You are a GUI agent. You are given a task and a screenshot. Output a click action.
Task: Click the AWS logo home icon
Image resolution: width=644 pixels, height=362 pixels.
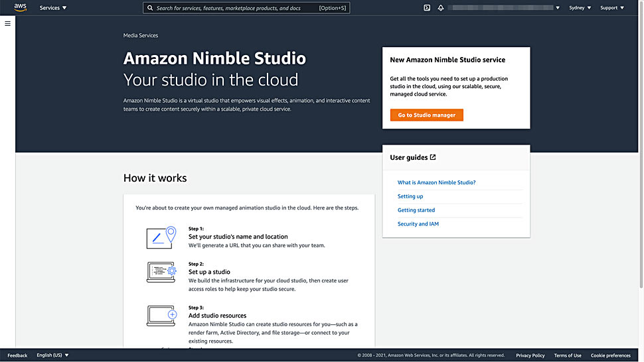(20, 7)
